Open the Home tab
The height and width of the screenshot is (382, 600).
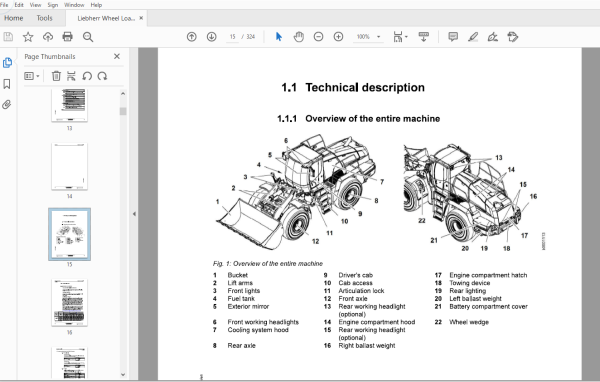14,18
